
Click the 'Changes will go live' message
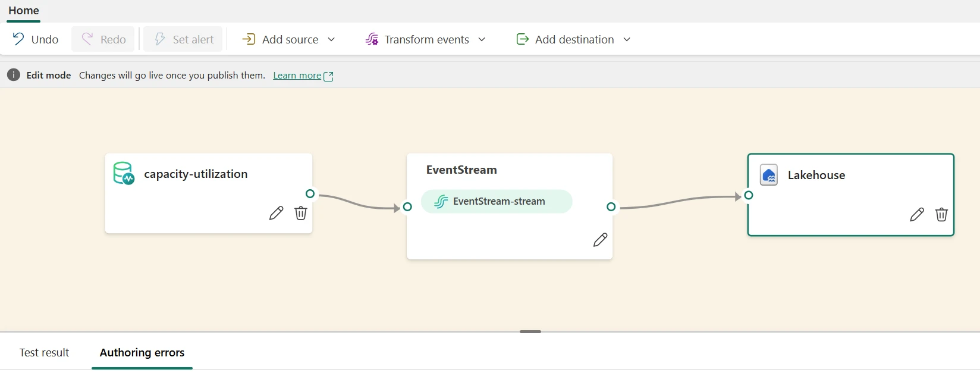[x=172, y=76]
